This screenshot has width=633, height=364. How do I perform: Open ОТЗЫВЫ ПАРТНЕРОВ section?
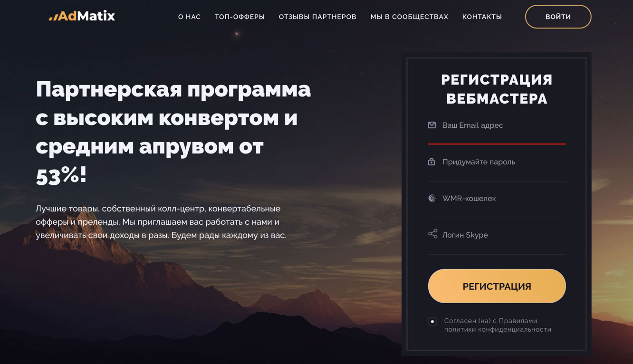coord(317,17)
